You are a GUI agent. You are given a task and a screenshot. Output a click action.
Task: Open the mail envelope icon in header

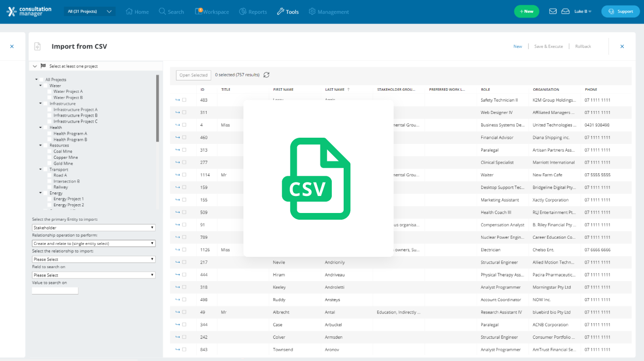tap(553, 11)
